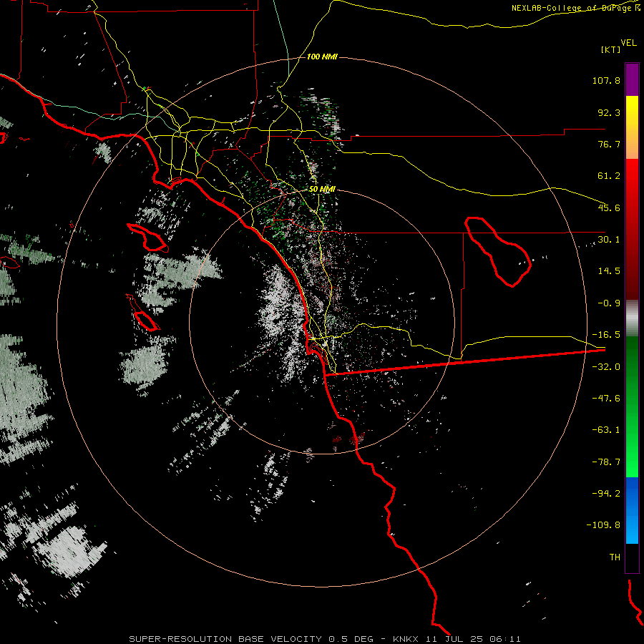The width and height of the screenshot is (644, 644).
Task: Select the -47.6 velocity scale value
Action: click(606, 399)
